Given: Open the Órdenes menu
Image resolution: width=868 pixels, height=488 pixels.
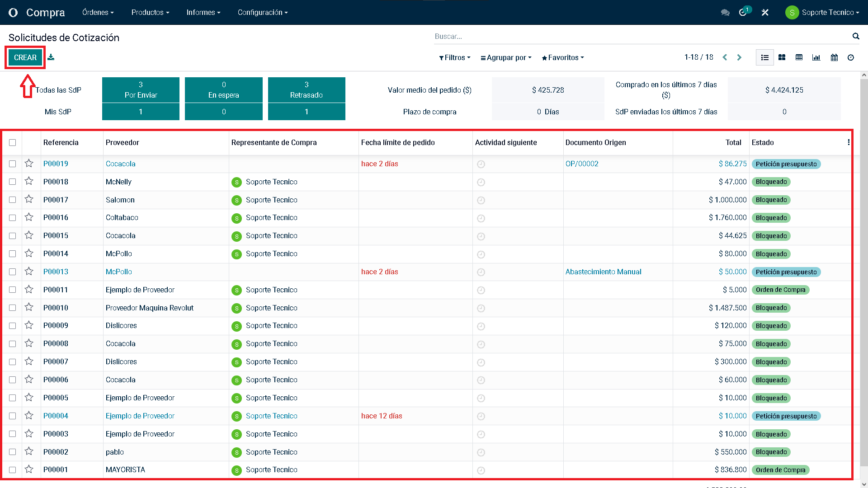Looking at the screenshot, I should tap(98, 13).
